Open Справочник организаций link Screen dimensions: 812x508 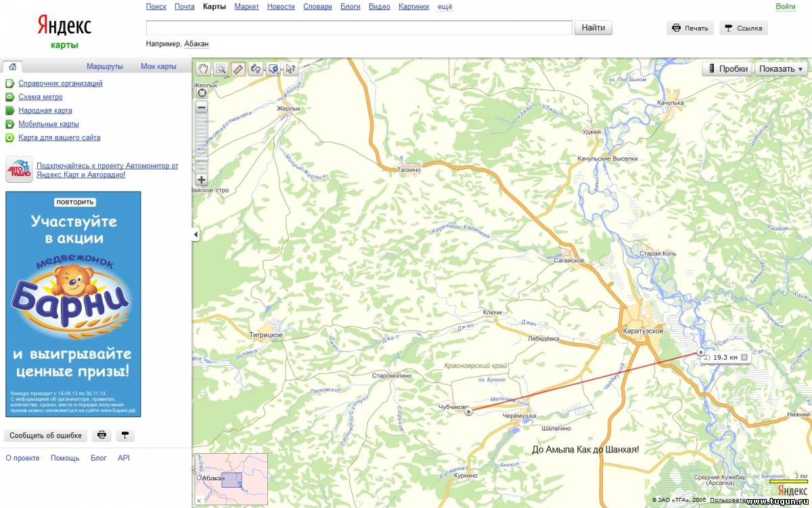pyautogui.click(x=60, y=83)
